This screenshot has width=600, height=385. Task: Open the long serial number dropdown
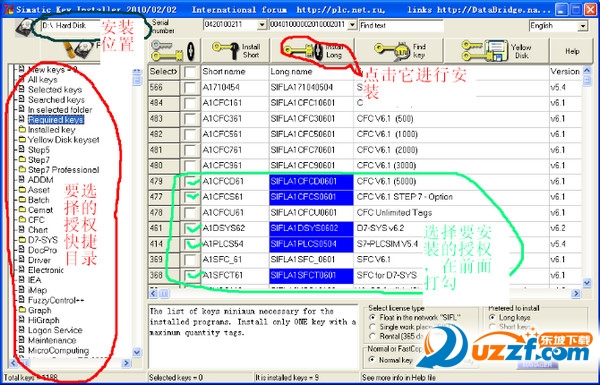point(352,25)
